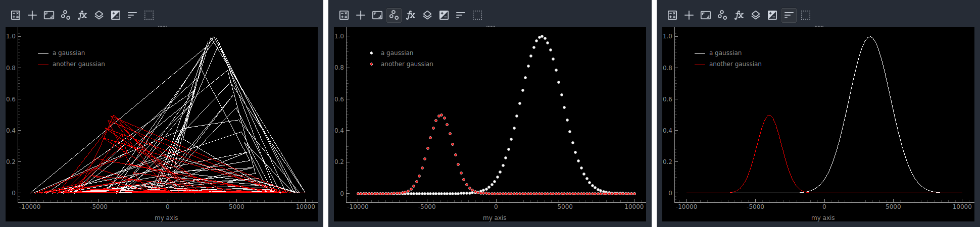The height and width of the screenshot is (227, 980).
Task: Enable sorted lines mode in the middle plot
Action: point(461,15)
